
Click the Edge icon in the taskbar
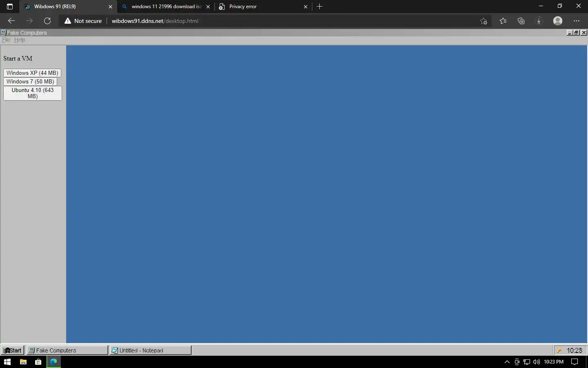pyautogui.click(x=53, y=362)
